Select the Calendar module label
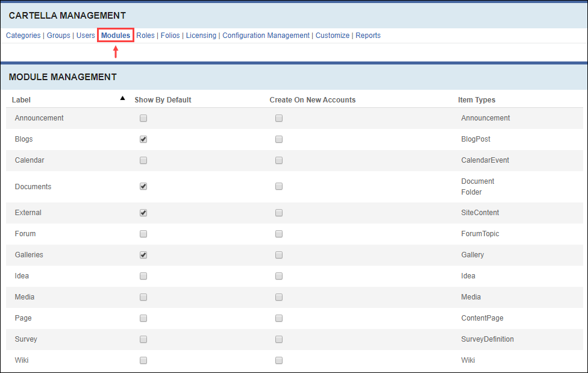Image resolution: width=588 pixels, height=373 pixels. click(30, 160)
